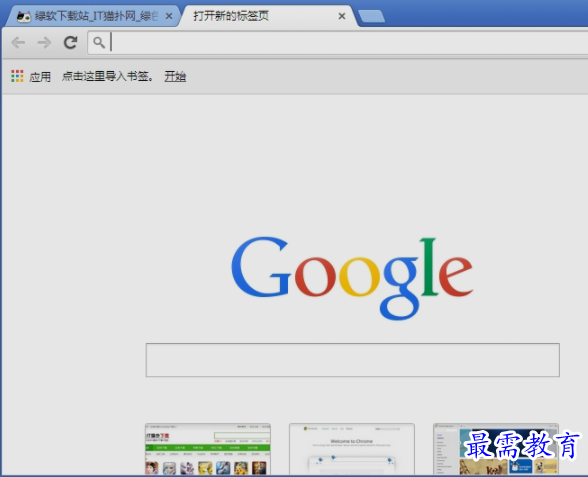Reload the page with the refresh icon

pyautogui.click(x=70, y=43)
